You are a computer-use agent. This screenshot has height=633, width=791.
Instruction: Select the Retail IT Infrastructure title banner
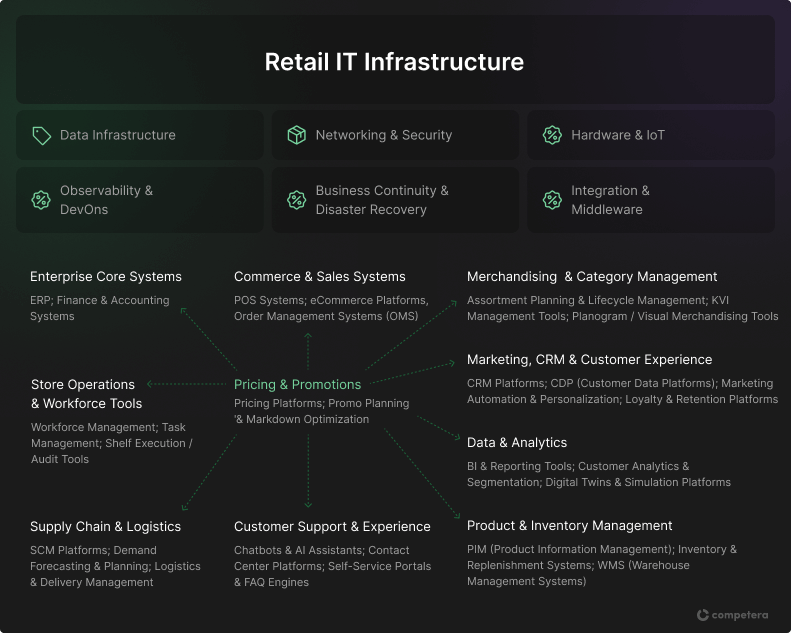pos(395,61)
